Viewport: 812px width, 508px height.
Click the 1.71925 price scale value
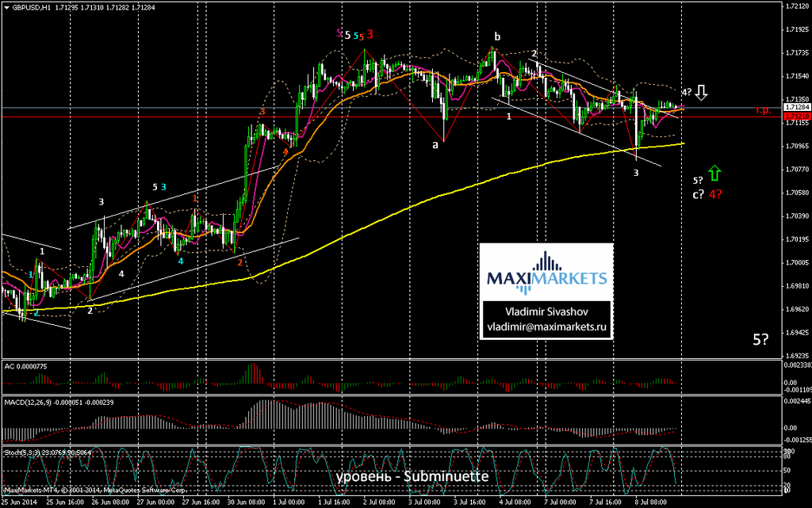pyautogui.click(x=798, y=29)
